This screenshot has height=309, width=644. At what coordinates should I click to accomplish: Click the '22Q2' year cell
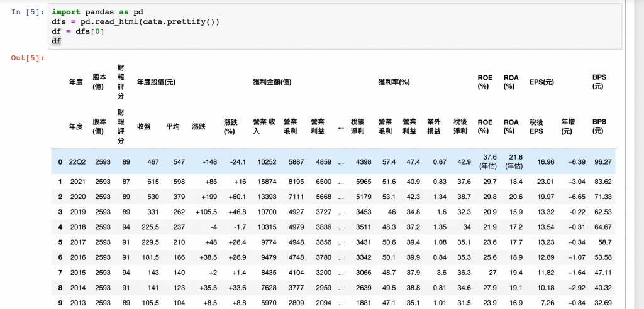tap(76, 162)
